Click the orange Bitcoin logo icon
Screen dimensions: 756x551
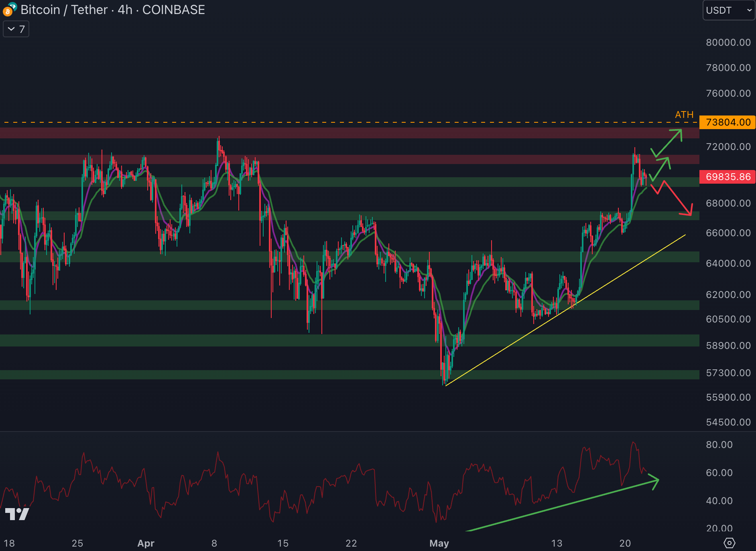click(7, 12)
